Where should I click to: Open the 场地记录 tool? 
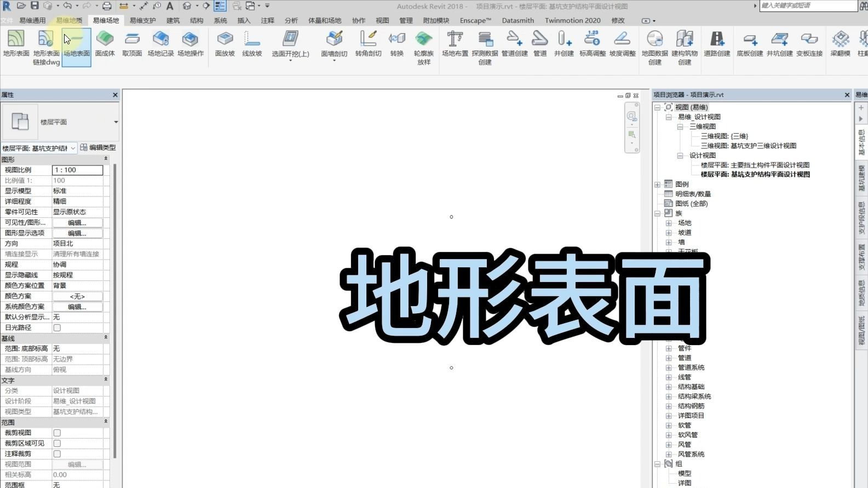tap(160, 44)
